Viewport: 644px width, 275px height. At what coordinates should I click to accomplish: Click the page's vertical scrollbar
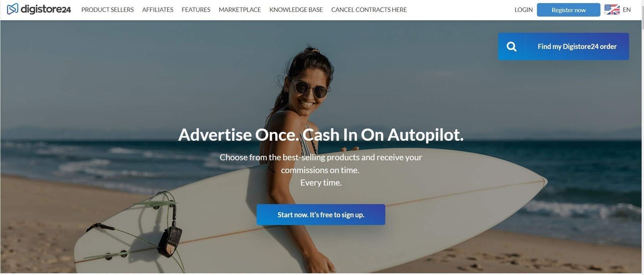click(642, 137)
